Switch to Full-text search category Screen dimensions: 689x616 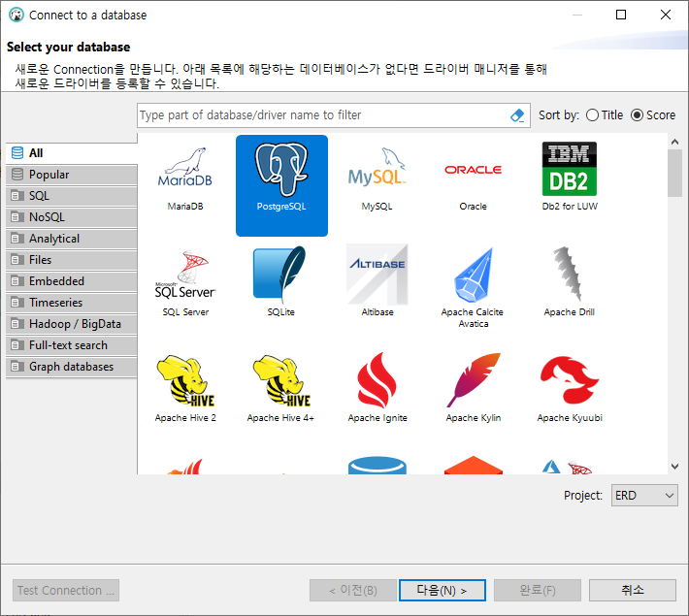pyautogui.click(x=72, y=345)
